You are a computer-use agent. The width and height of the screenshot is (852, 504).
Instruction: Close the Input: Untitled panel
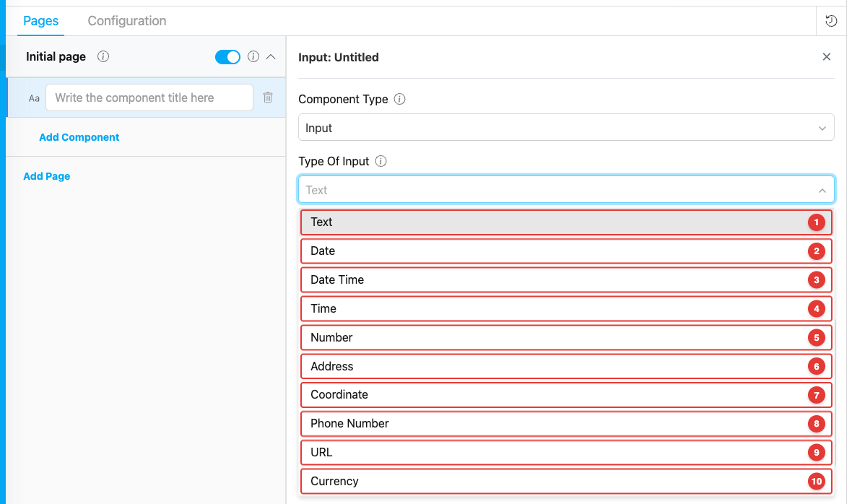tap(827, 57)
